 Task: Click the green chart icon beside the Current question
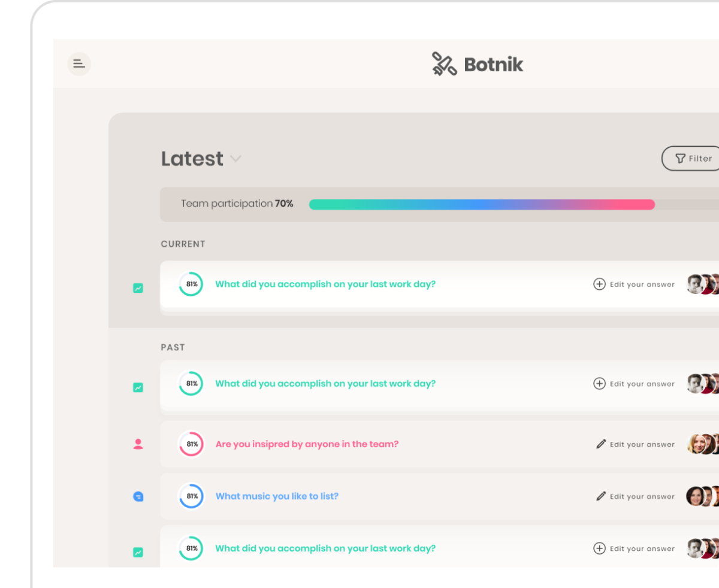click(138, 288)
